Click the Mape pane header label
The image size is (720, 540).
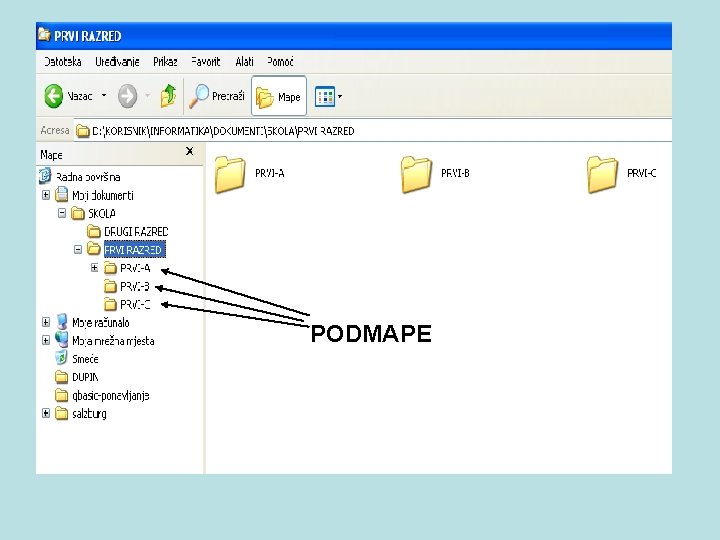click(51, 155)
